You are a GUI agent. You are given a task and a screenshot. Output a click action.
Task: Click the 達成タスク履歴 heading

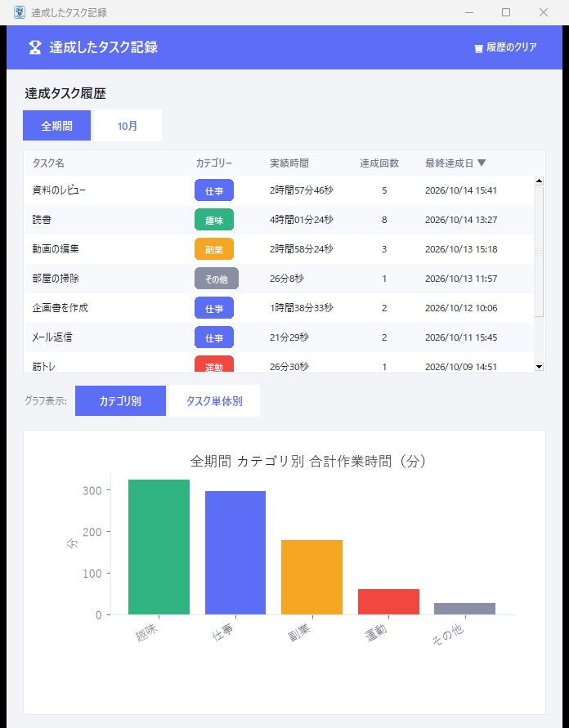[x=65, y=93]
